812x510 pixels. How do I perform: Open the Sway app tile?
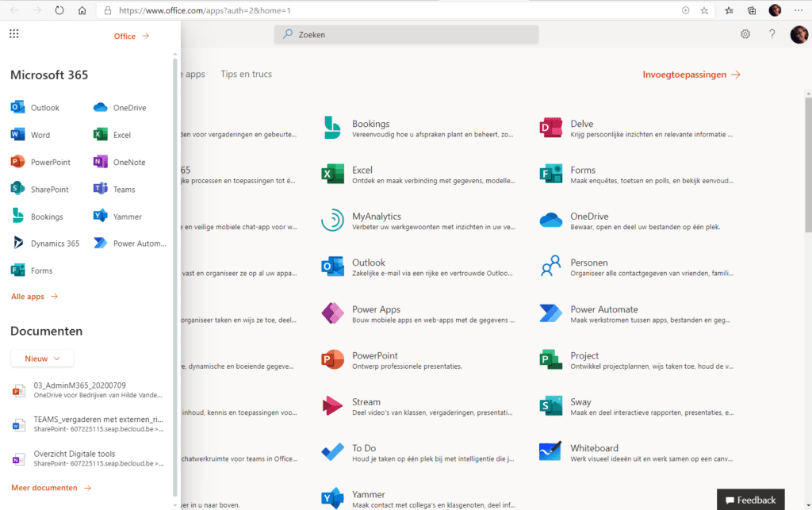[x=637, y=406]
